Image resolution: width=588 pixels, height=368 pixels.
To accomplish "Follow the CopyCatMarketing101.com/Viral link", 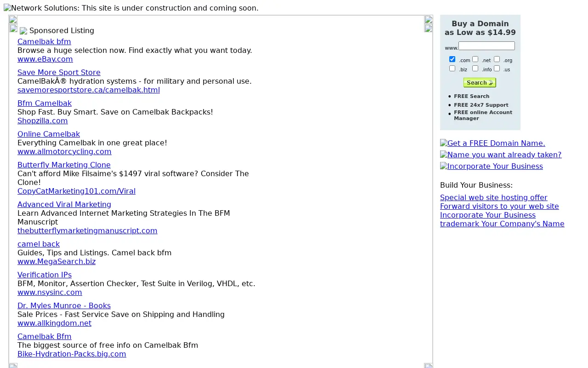I will pyautogui.click(x=76, y=191).
